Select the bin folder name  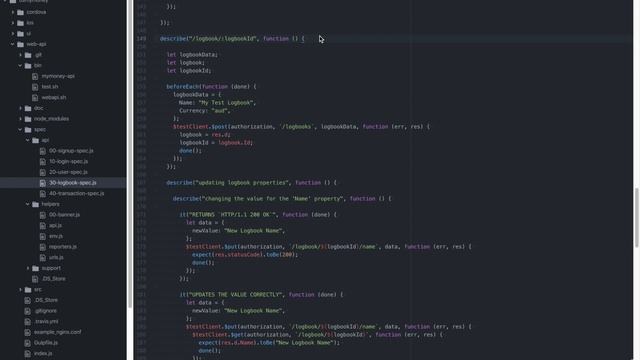pyautogui.click(x=38, y=65)
